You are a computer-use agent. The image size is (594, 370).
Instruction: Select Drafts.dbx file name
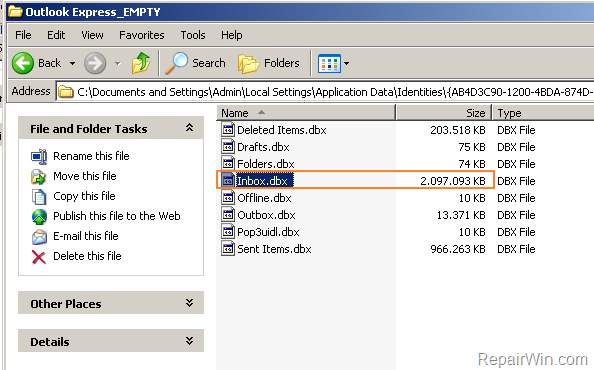pos(263,147)
